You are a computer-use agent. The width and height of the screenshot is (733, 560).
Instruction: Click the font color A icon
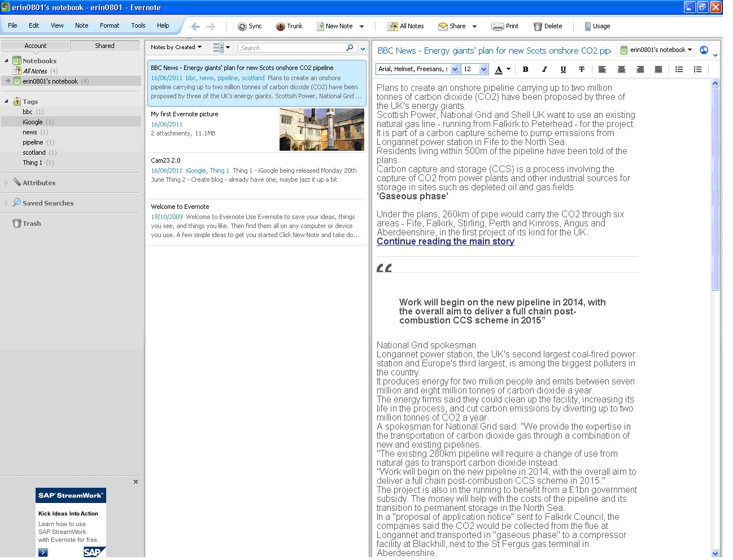pyautogui.click(x=498, y=69)
